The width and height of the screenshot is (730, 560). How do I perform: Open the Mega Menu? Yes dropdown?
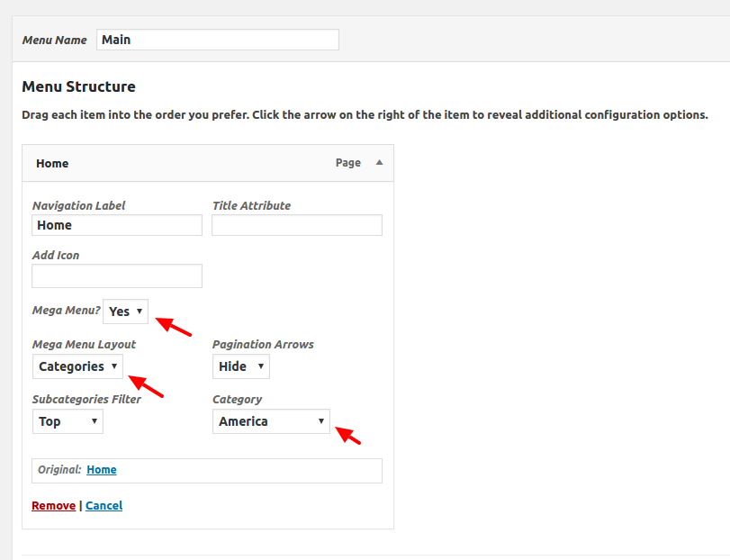coord(125,312)
